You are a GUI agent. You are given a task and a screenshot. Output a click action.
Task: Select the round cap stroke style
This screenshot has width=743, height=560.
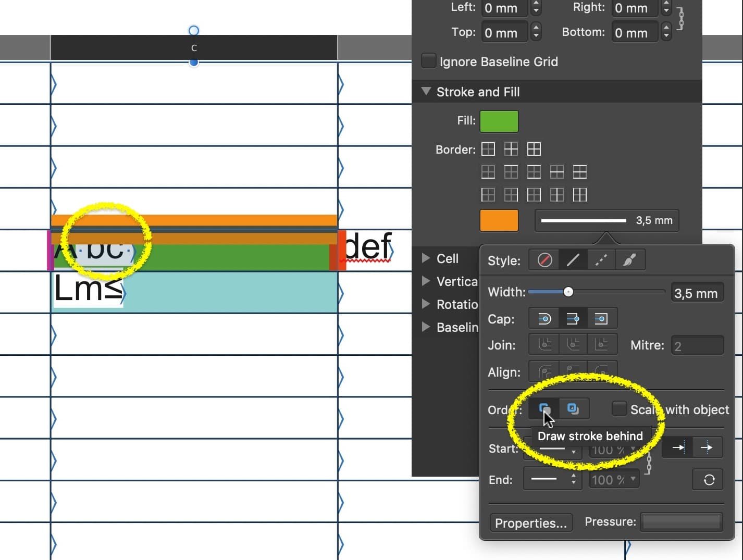(x=543, y=318)
